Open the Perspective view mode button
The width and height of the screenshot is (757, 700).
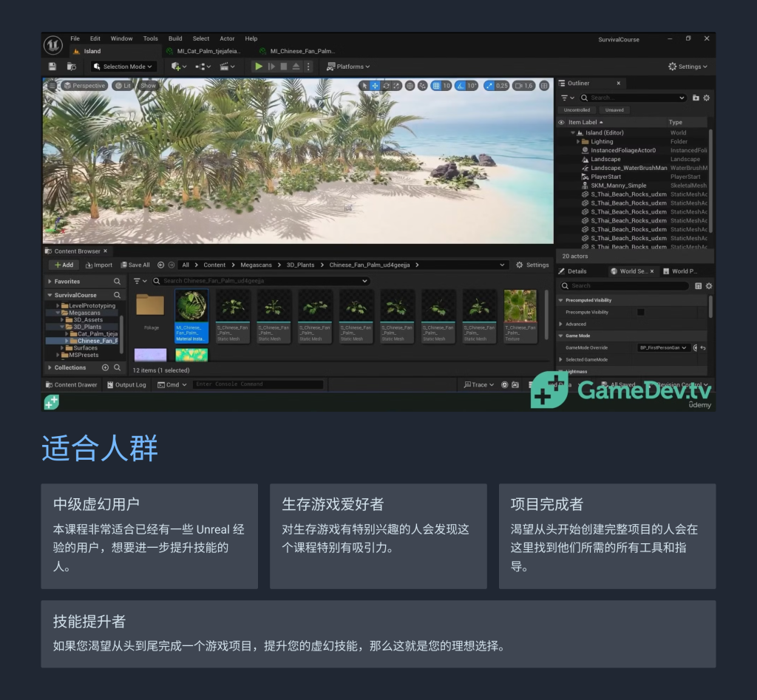[x=84, y=86]
